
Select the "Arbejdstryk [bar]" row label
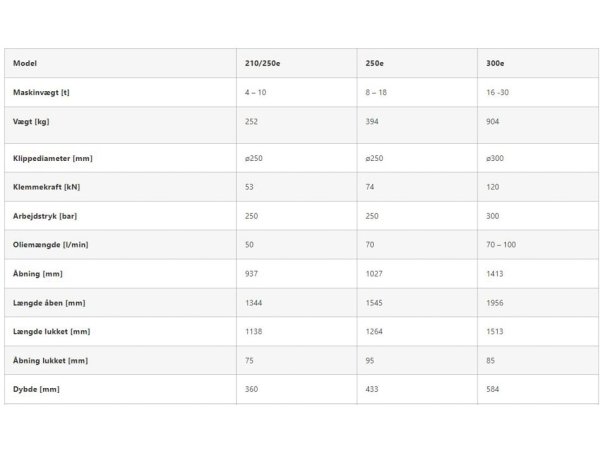coord(46,216)
